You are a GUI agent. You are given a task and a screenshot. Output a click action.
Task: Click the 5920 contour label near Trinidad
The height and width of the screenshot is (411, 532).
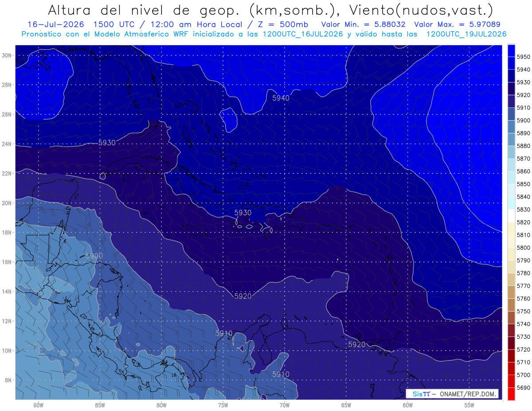356,344
